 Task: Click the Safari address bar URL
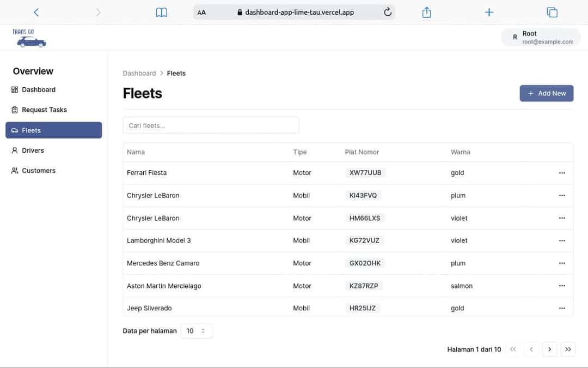click(299, 13)
